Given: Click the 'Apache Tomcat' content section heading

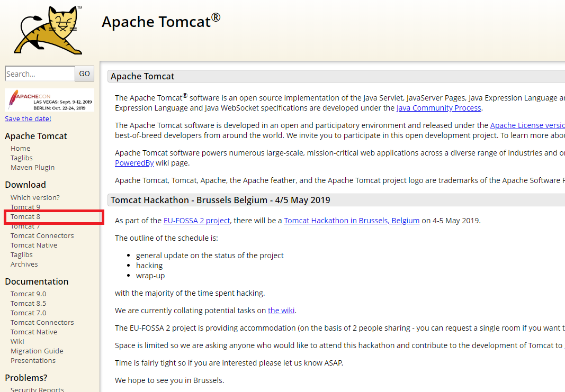Looking at the screenshot, I should 142,76.
